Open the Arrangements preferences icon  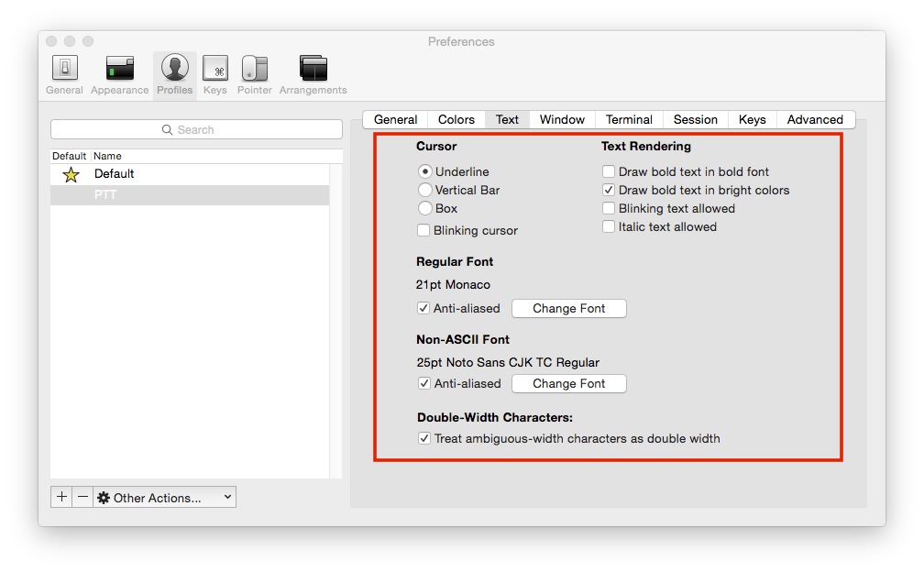coord(313,69)
